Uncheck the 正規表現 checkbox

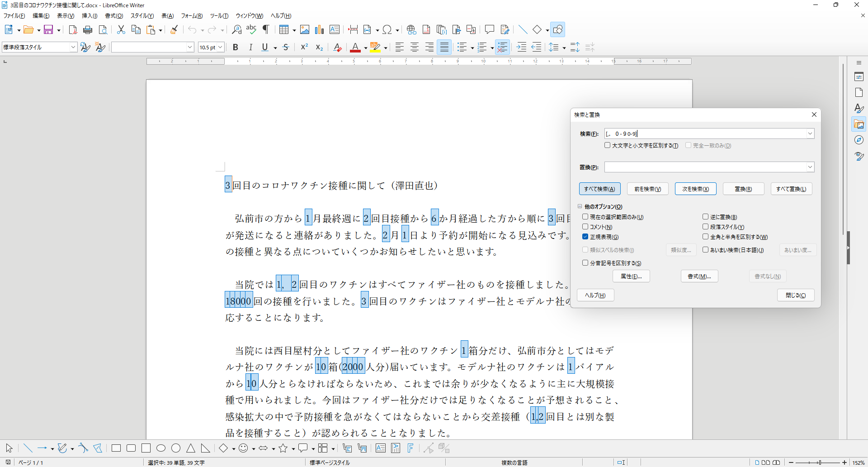[585, 237]
